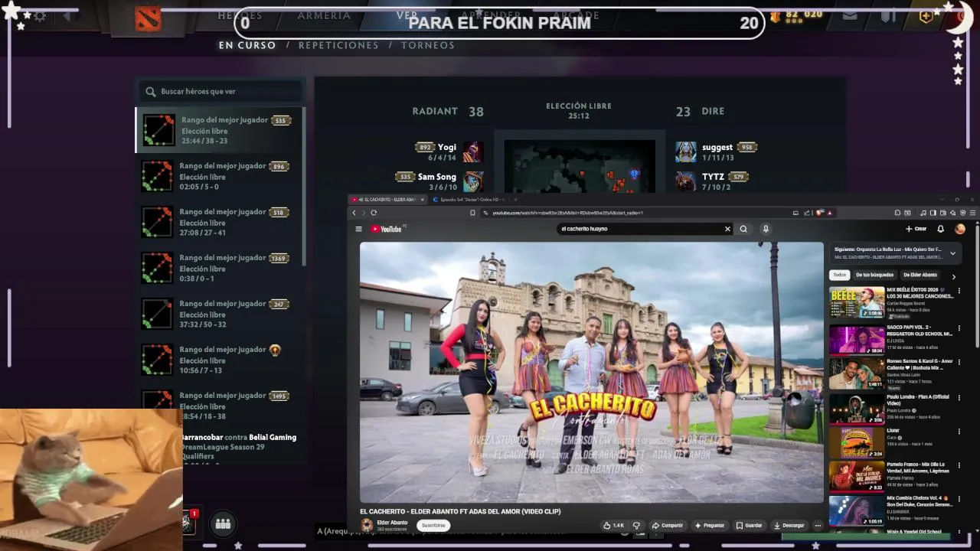Clear the YouTube search text with X

coord(727,229)
